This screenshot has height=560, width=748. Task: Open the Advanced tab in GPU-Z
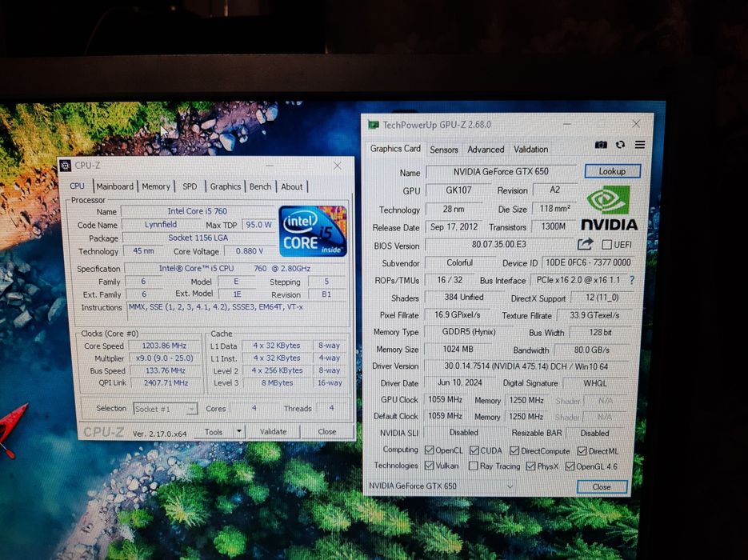[486, 150]
